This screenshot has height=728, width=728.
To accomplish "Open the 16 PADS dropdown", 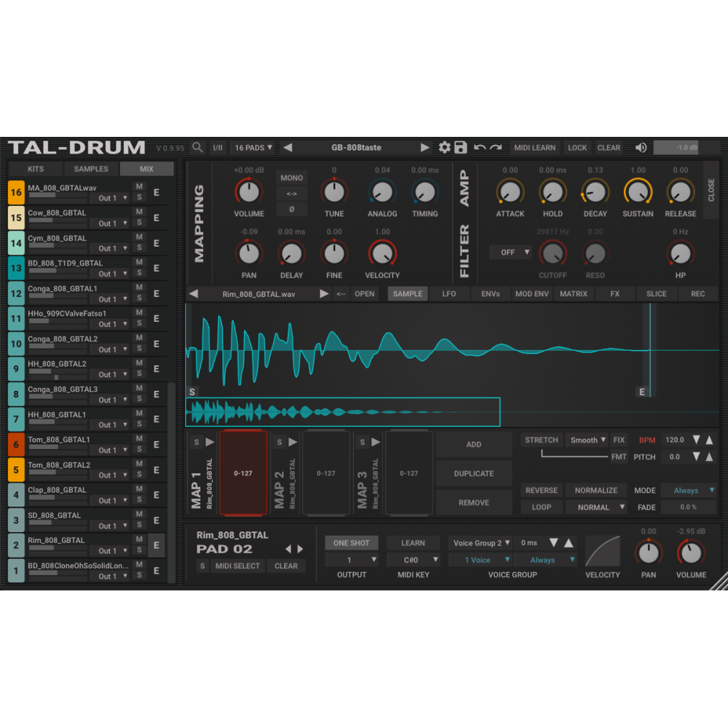I will click(253, 147).
